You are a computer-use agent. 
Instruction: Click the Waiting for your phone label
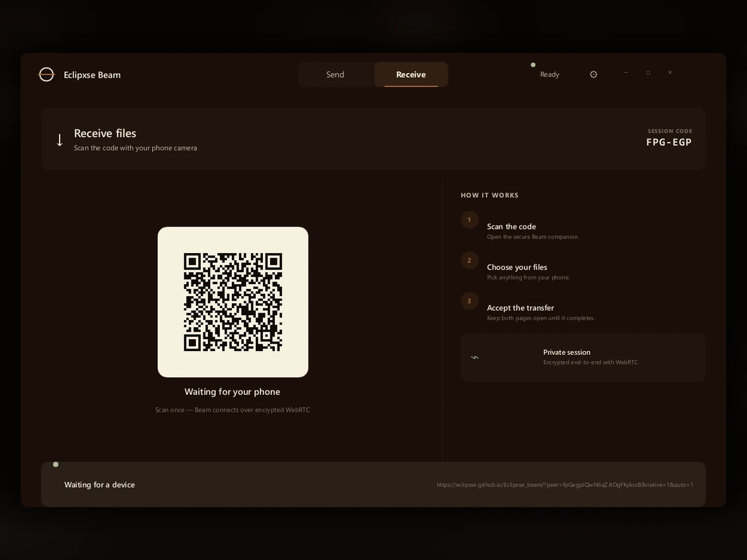pos(232,392)
